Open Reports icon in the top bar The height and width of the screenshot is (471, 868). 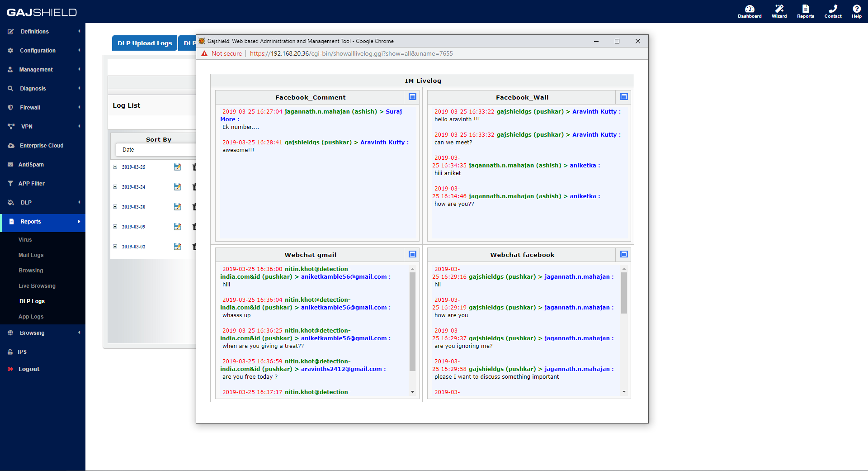pos(805,11)
